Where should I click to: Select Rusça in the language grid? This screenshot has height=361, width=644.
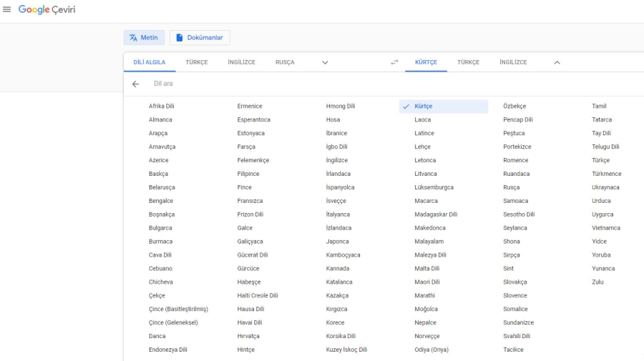[x=512, y=187]
